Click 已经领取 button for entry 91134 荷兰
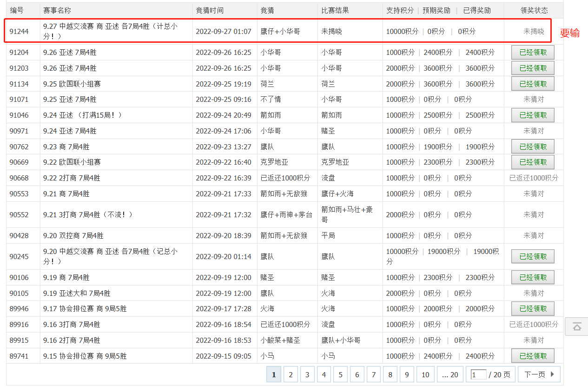This screenshot has height=387, width=588. 533,84
